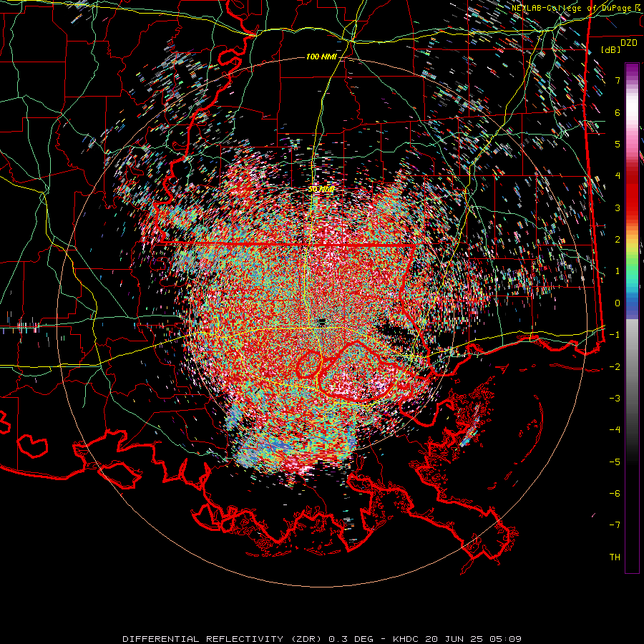
Task: Click the TH label below the scale
Action: tap(615, 557)
